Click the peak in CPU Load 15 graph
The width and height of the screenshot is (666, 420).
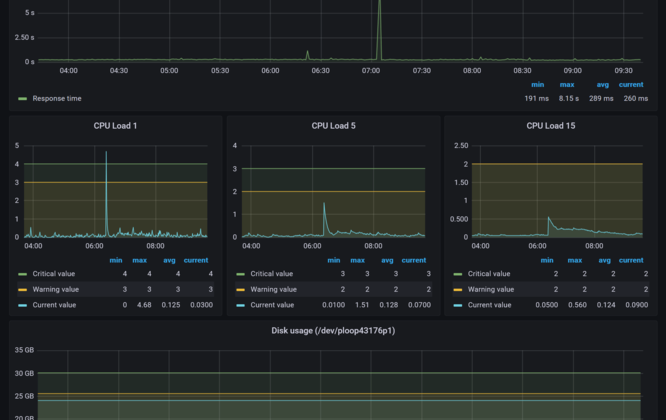(x=548, y=217)
